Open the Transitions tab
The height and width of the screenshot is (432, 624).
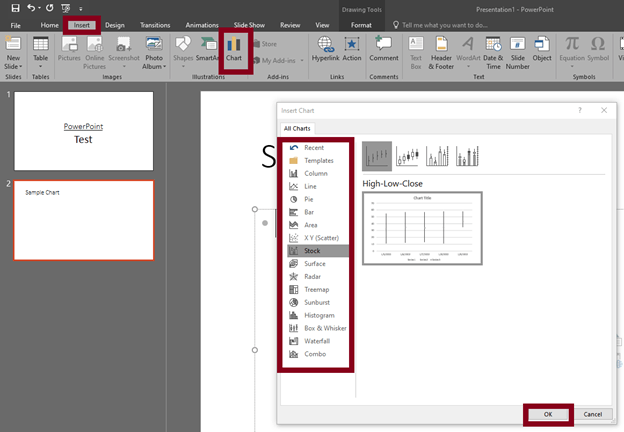coord(155,25)
